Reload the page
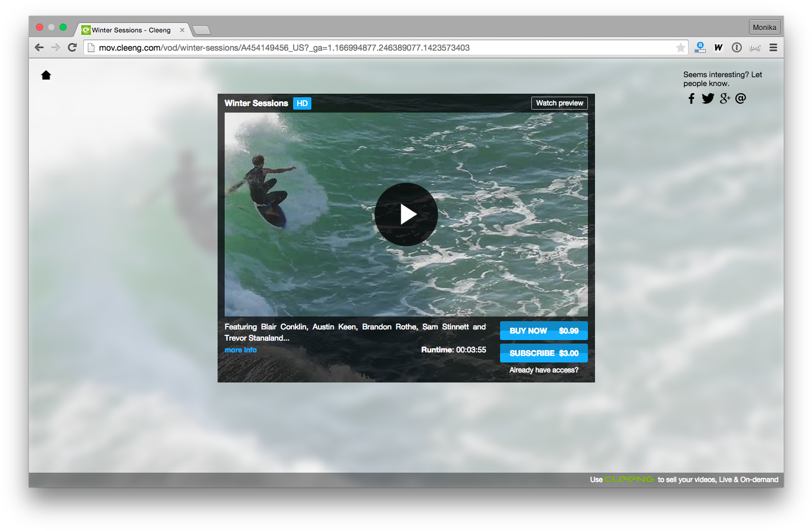 click(x=72, y=48)
